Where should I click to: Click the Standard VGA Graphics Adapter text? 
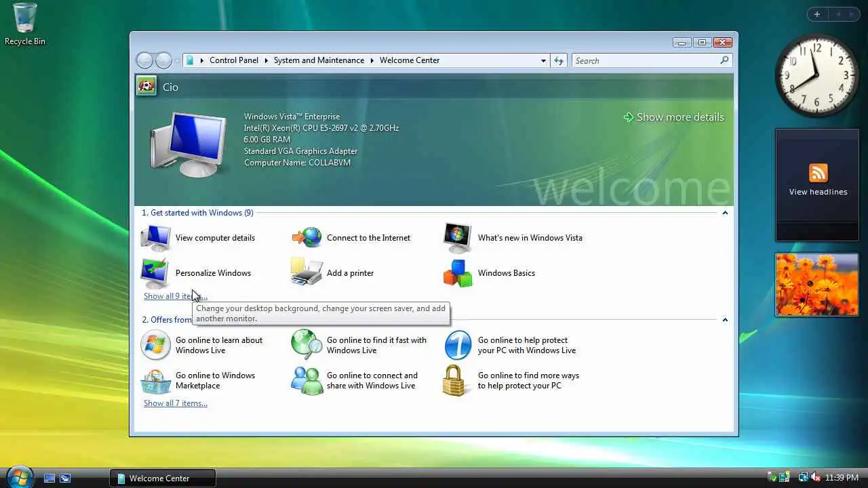(300, 151)
